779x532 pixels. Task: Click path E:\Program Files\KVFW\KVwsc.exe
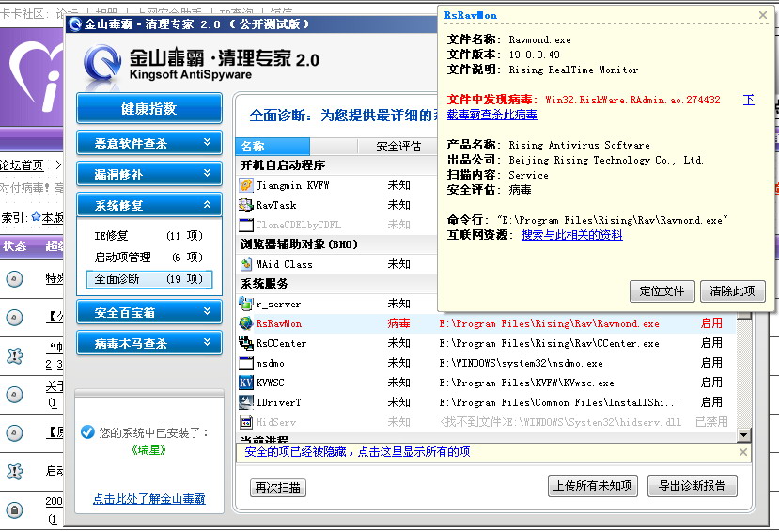(x=526, y=383)
